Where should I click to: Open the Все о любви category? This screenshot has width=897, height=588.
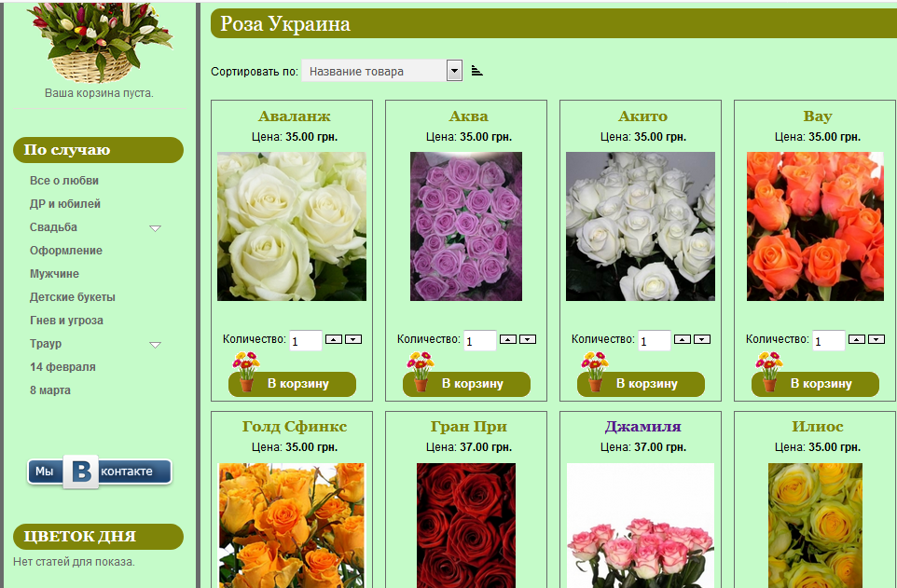pos(64,181)
